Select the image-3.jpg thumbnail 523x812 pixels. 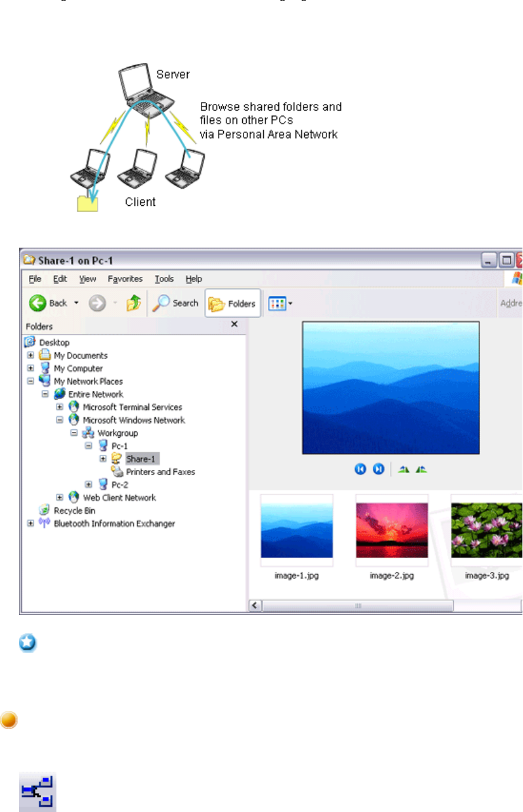pyautogui.click(x=486, y=530)
